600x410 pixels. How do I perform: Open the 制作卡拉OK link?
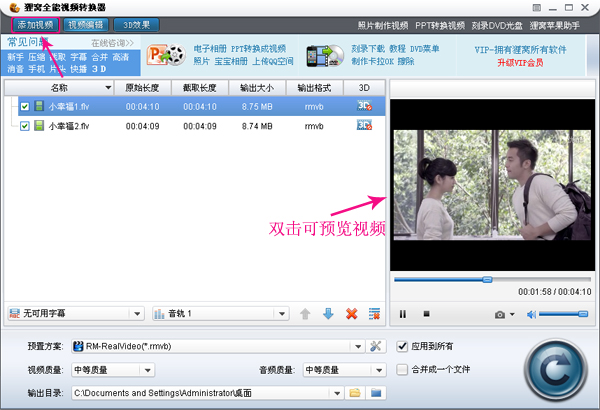coord(373,61)
